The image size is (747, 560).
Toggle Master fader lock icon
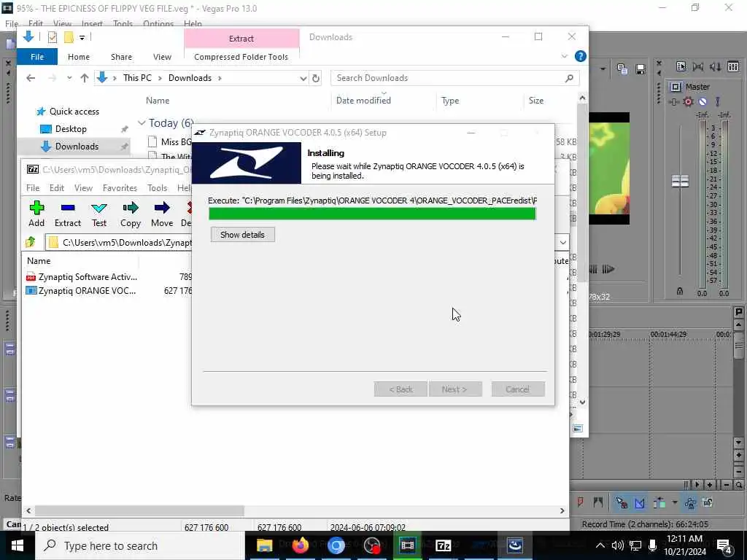coord(680,291)
